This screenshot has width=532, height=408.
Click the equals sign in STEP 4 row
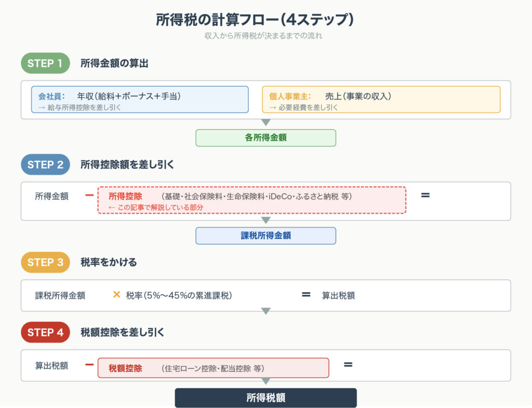click(348, 364)
